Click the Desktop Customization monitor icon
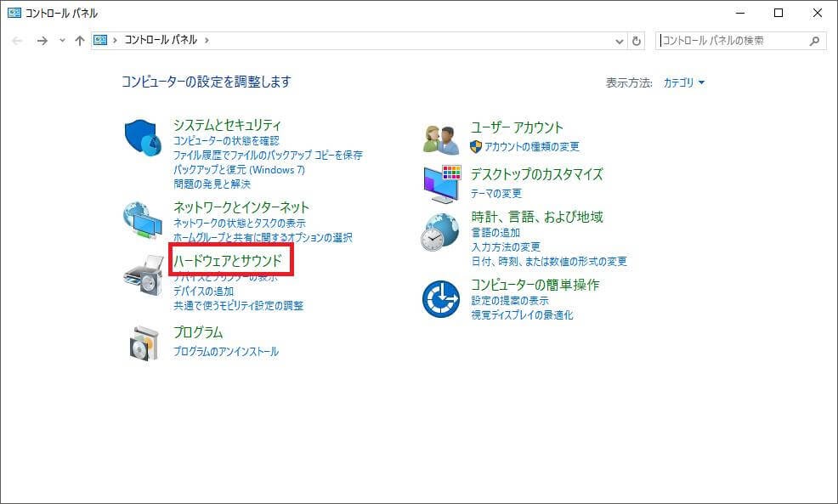Viewport: 838px width, 504px height. coord(442,184)
